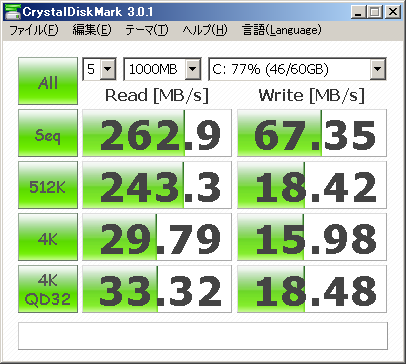Open the テーマ(T) menu
Viewport: 406px width, 364px height.
click(x=147, y=30)
